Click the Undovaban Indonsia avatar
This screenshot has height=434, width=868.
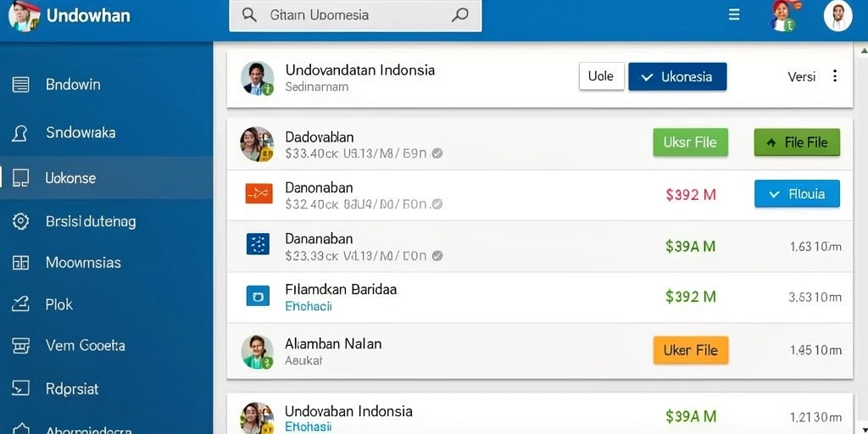(x=257, y=418)
